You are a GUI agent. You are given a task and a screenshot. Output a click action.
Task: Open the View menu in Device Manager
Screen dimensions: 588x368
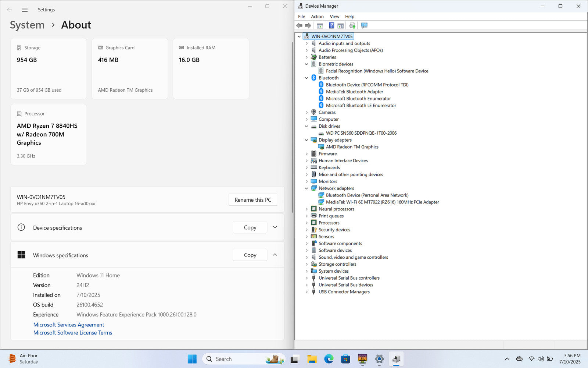[x=334, y=17]
